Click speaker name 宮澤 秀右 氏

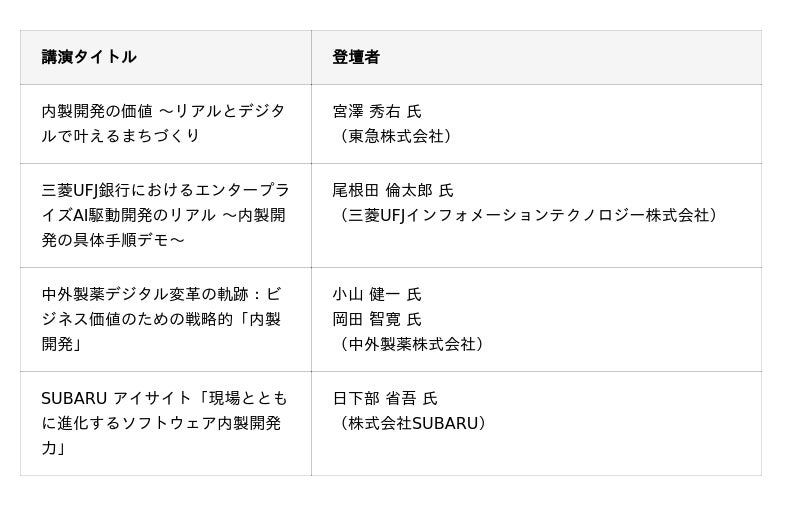click(377, 111)
